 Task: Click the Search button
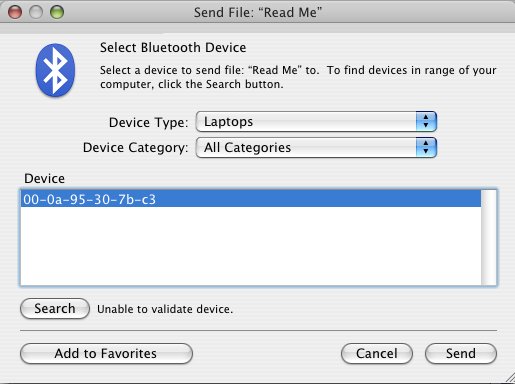pos(55,309)
